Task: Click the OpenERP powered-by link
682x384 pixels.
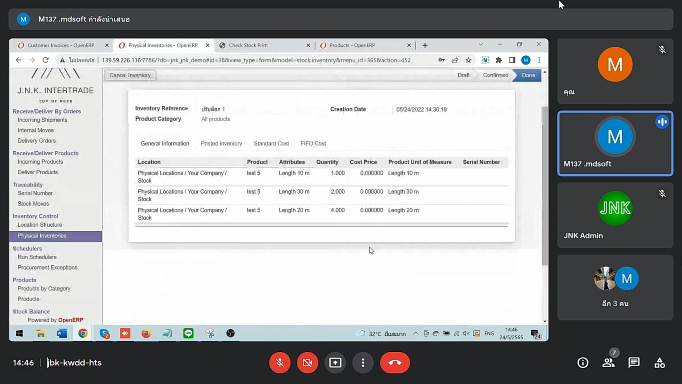Action: pos(70,320)
